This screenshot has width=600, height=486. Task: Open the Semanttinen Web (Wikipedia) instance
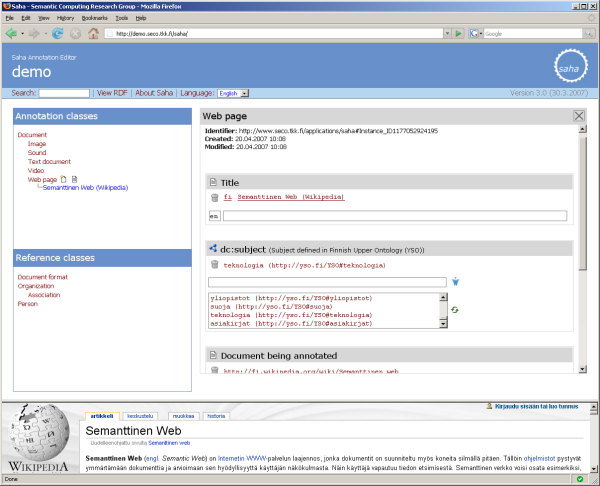pos(85,188)
